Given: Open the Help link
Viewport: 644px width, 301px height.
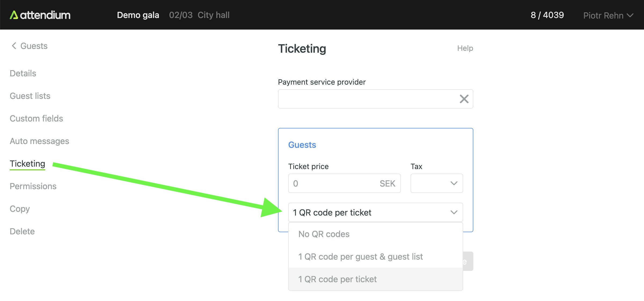Looking at the screenshot, I should coord(465,48).
